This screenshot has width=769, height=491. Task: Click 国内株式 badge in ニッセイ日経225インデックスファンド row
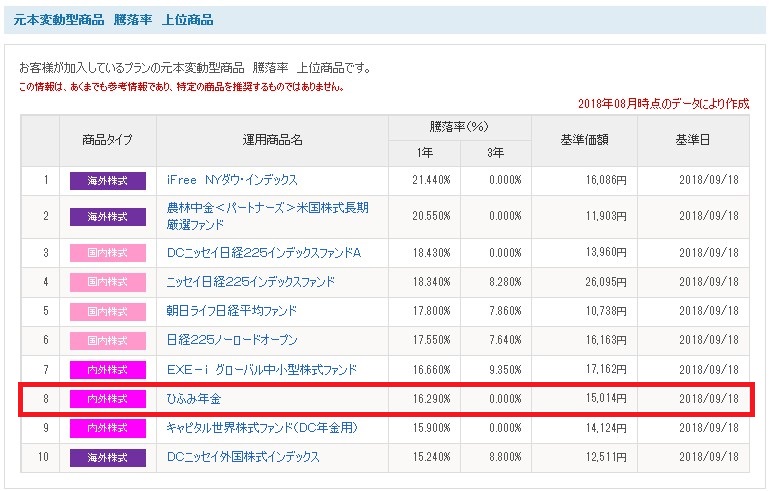(x=108, y=282)
